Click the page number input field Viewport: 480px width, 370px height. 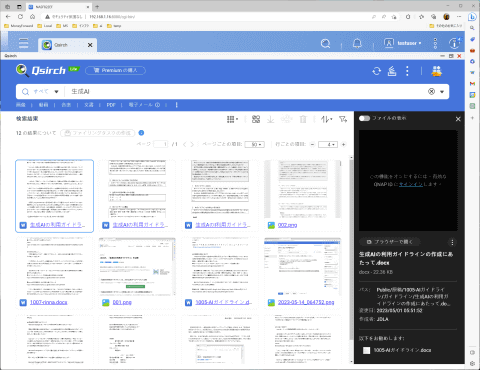pos(161,144)
